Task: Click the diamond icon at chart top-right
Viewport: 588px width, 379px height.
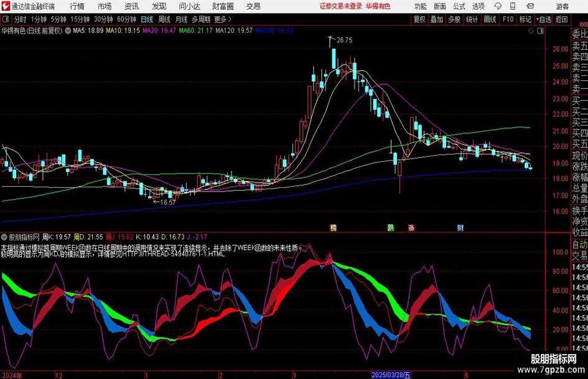Action: click(x=531, y=30)
